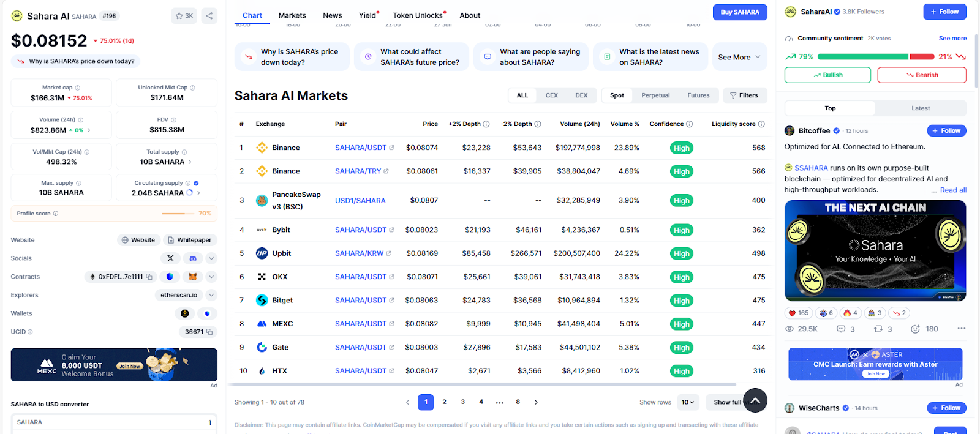Open Sahara X (Twitter) social link
The image size is (980, 434).
click(170, 258)
